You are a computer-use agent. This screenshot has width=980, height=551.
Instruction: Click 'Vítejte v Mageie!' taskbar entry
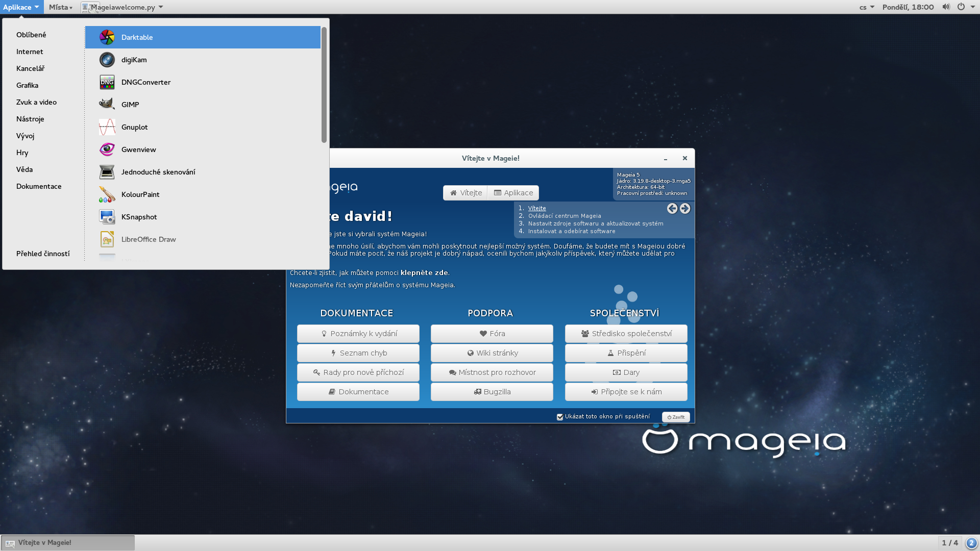click(68, 543)
